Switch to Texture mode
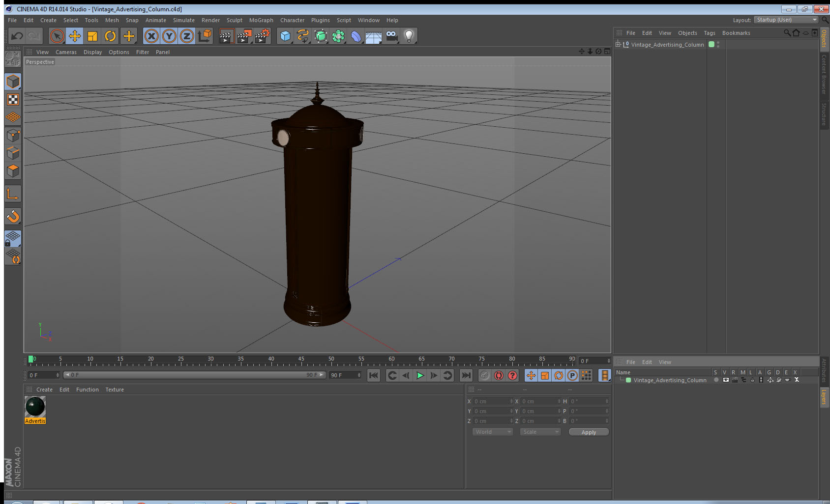Screen dimensions: 830x504 [13, 100]
